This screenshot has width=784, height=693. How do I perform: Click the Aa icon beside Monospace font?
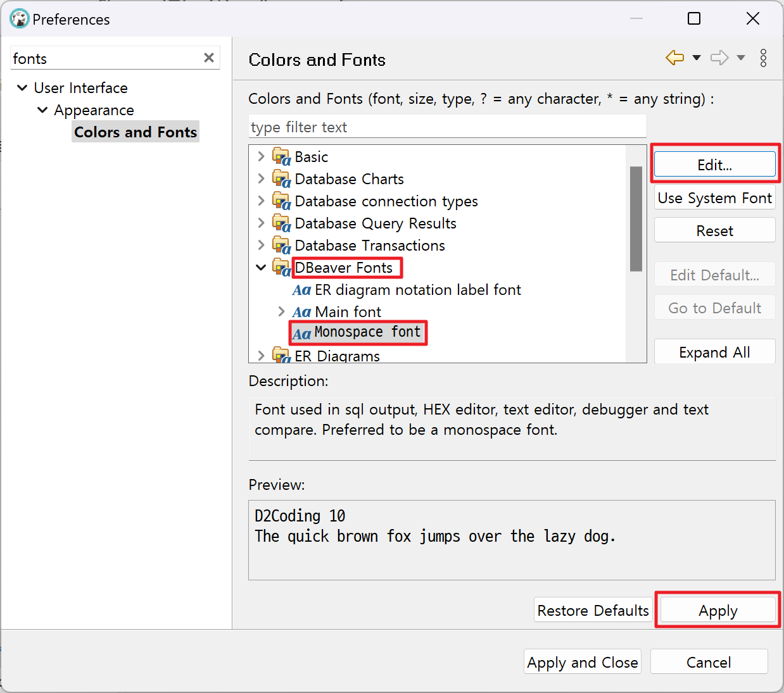pos(301,334)
